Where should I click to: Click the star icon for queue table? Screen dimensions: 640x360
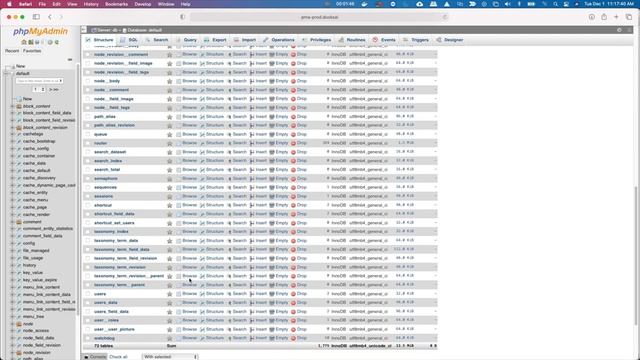[169, 134]
